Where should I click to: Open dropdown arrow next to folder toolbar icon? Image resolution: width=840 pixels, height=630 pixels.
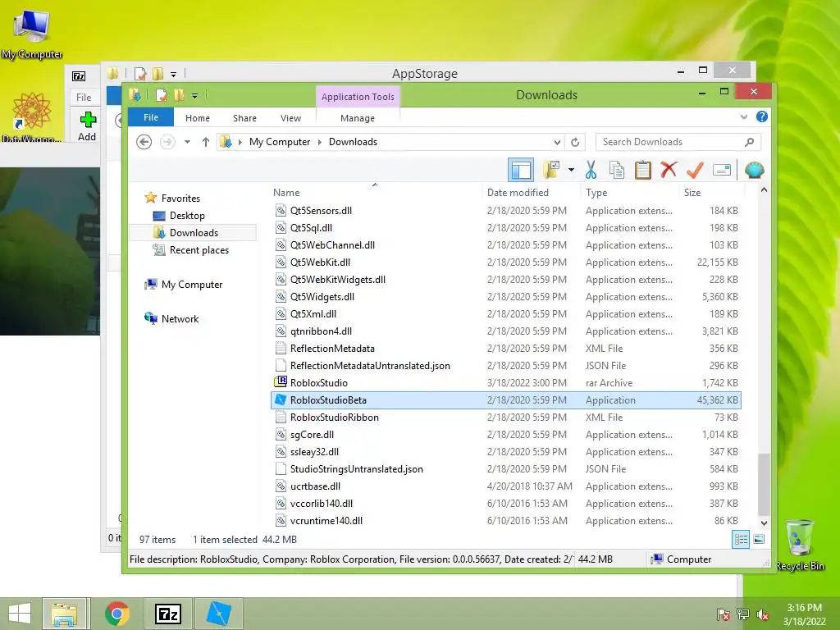click(571, 170)
